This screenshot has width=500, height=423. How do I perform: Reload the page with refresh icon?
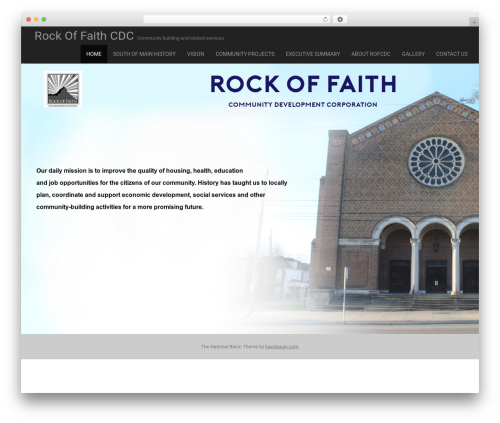click(325, 19)
